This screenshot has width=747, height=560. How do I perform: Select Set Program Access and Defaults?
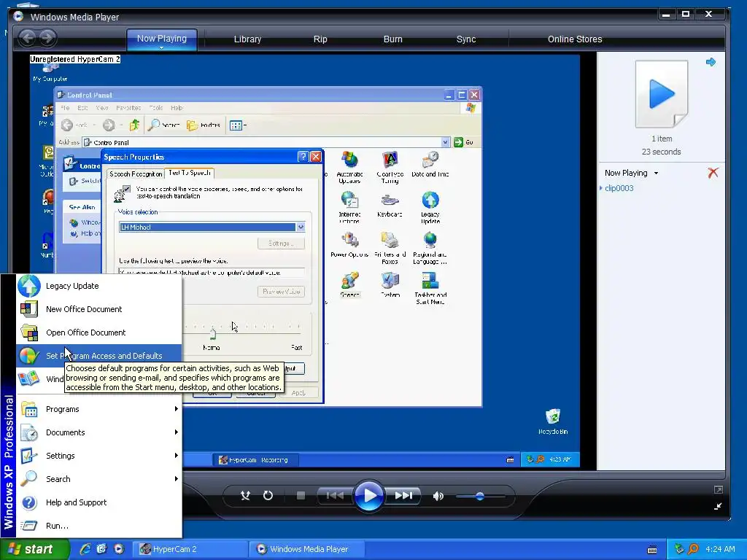[99, 356]
